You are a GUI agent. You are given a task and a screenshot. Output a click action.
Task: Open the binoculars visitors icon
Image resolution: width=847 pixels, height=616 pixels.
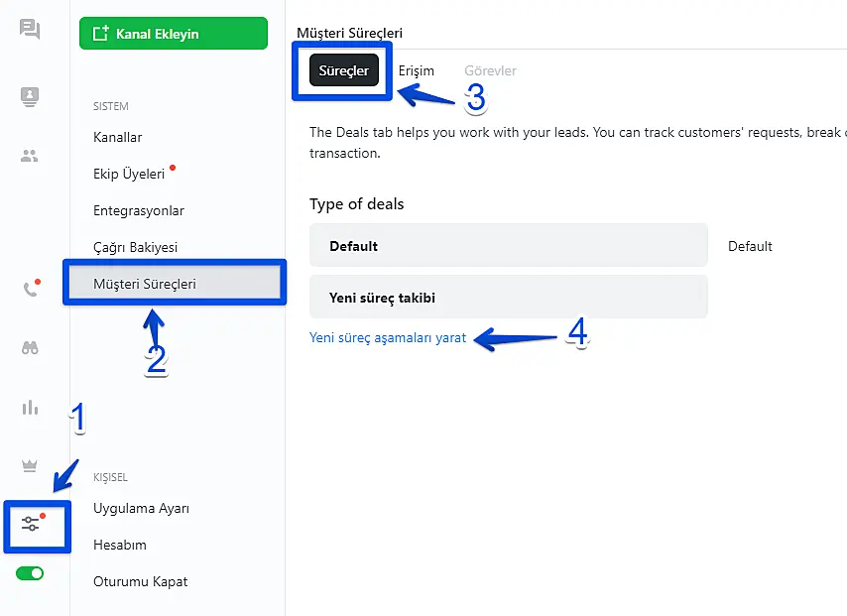[x=30, y=347]
